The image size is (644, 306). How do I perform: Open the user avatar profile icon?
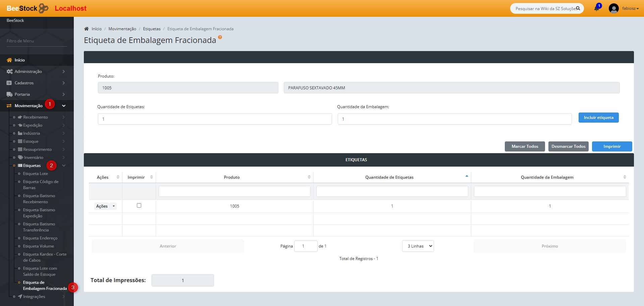(613, 8)
